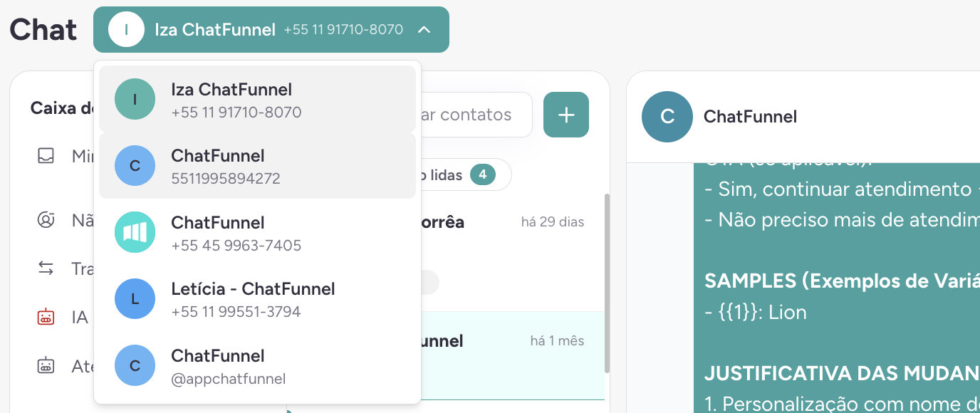
Task: Open conversation dated há 29 dias
Action: point(512,253)
